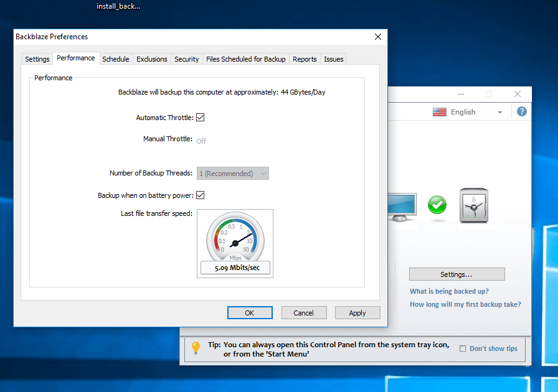Open the What is being backed up link
The image size is (558, 392).
tap(449, 291)
